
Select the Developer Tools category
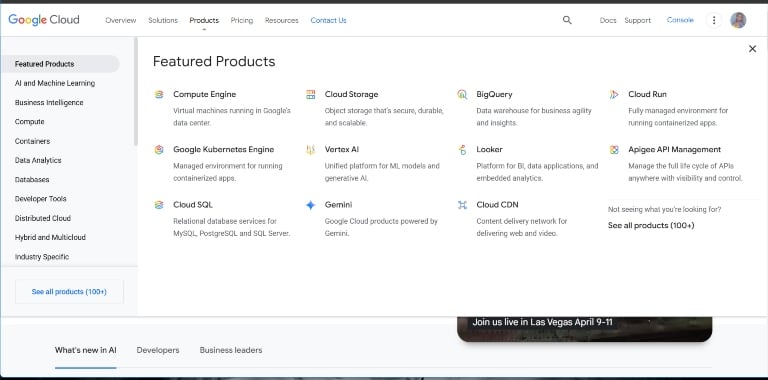tap(40, 199)
